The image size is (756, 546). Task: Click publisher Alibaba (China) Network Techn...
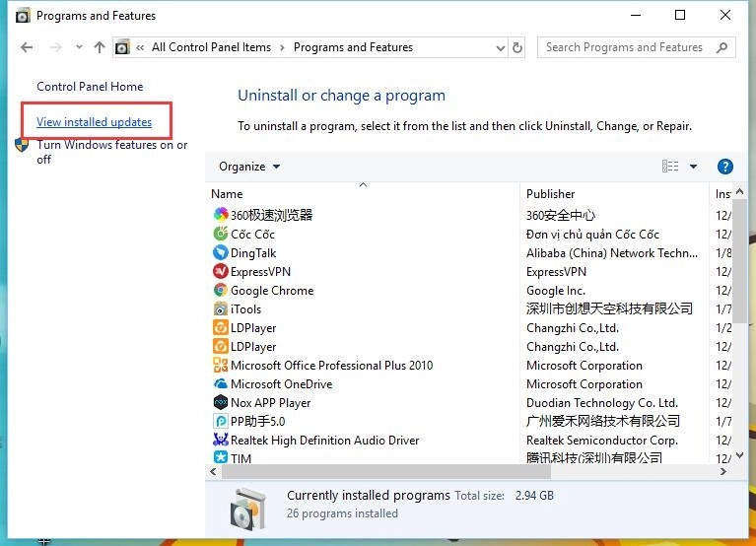[x=612, y=253]
